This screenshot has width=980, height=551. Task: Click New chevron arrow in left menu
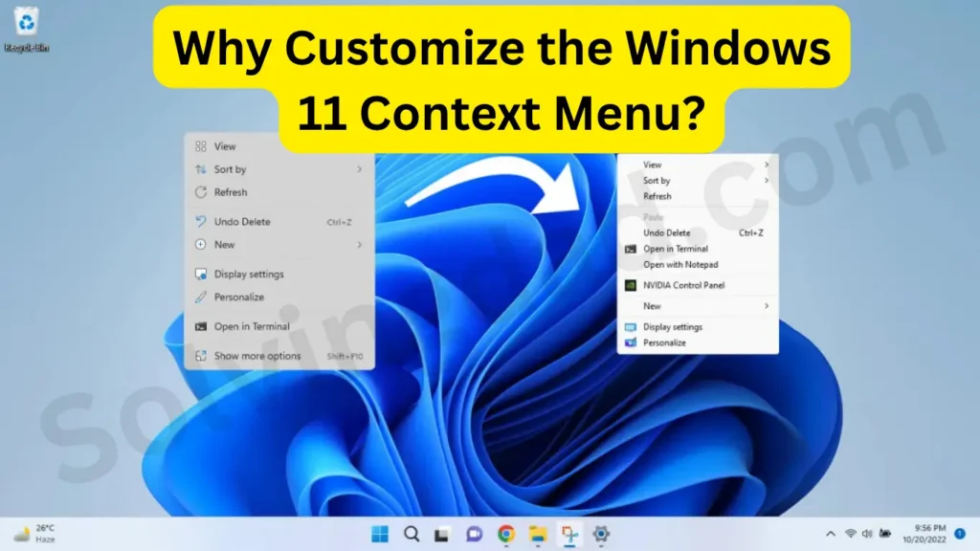tap(360, 245)
